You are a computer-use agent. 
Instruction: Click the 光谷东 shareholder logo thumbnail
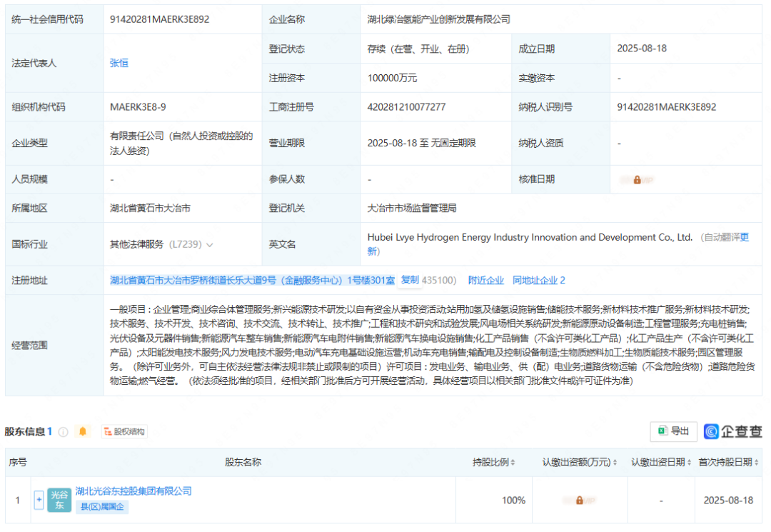[x=59, y=500]
